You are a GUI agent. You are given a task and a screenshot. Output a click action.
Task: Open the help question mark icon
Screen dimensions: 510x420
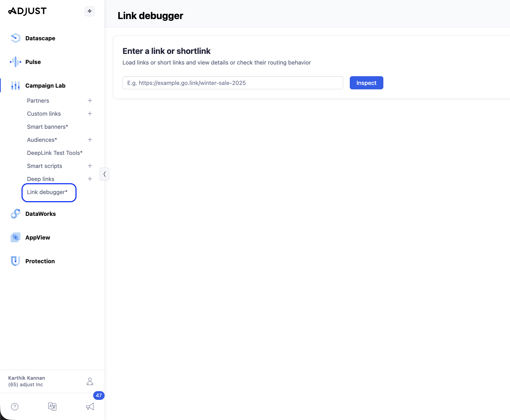pos(15,407)
